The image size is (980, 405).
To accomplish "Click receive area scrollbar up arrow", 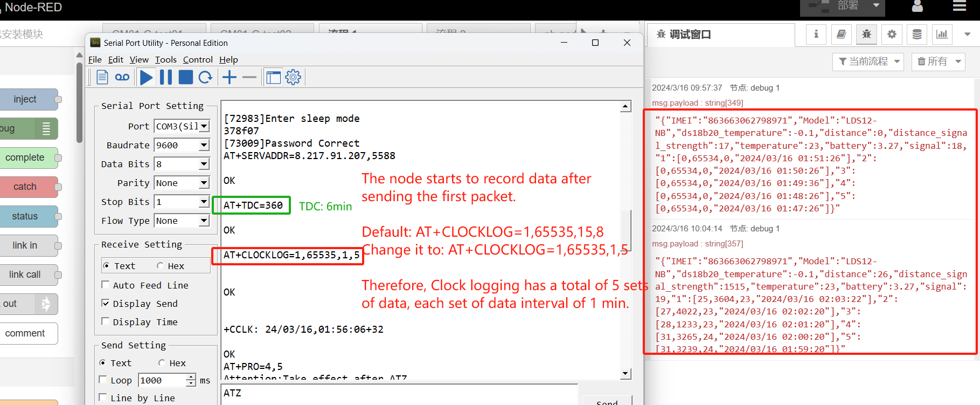I will pos(625,106).
